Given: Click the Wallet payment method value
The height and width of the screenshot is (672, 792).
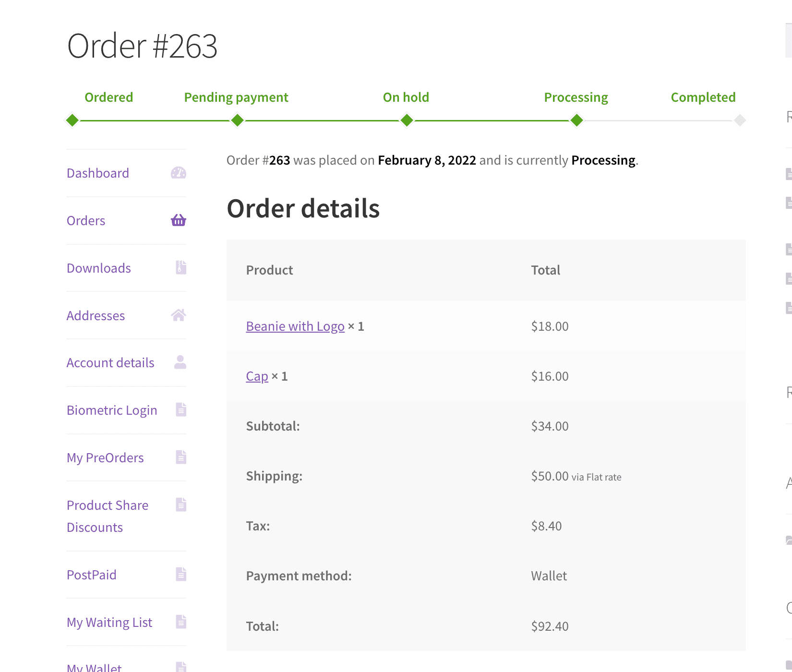Looking at the screenshot, I should point(549,576).
